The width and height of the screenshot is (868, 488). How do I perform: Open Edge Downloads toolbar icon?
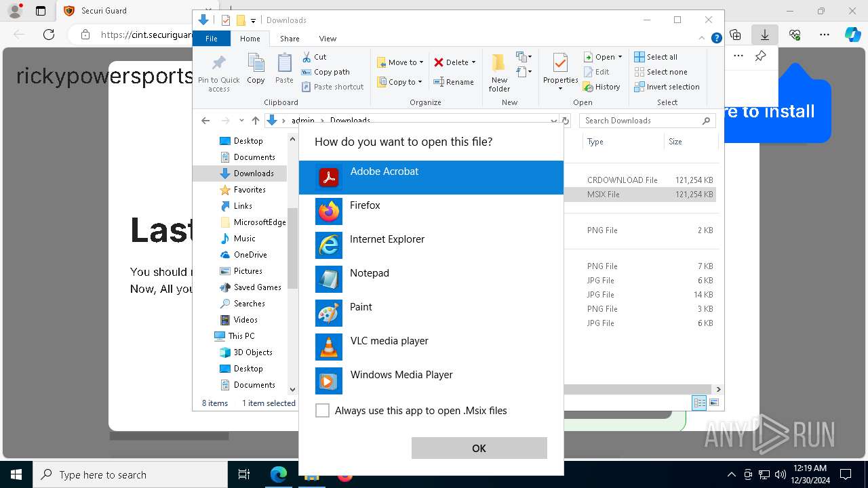[x=765, y=35]
